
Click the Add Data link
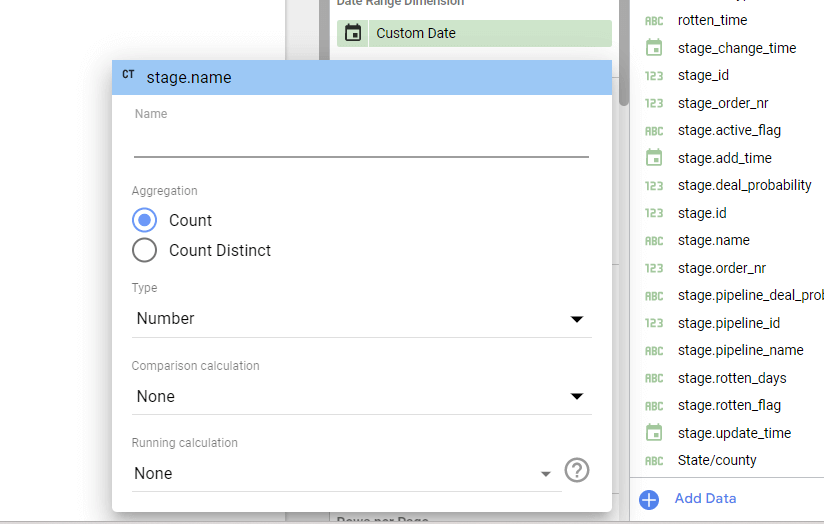click(705, 498)
